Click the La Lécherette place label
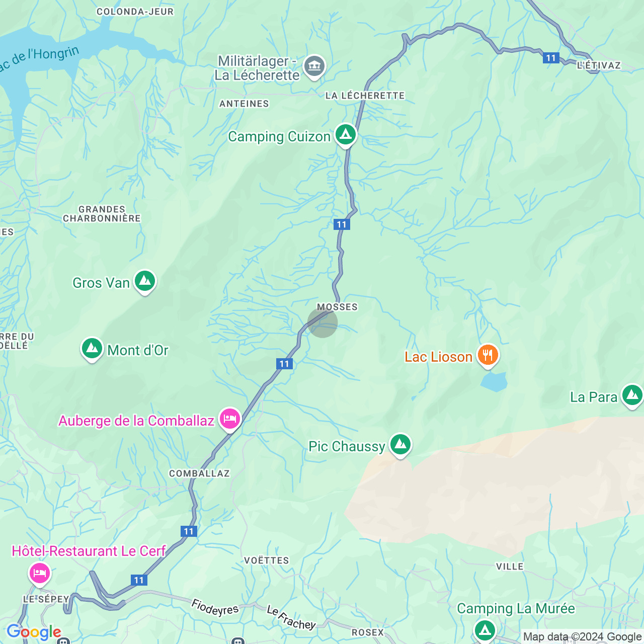Screen dimensions: 644x644 365,96
